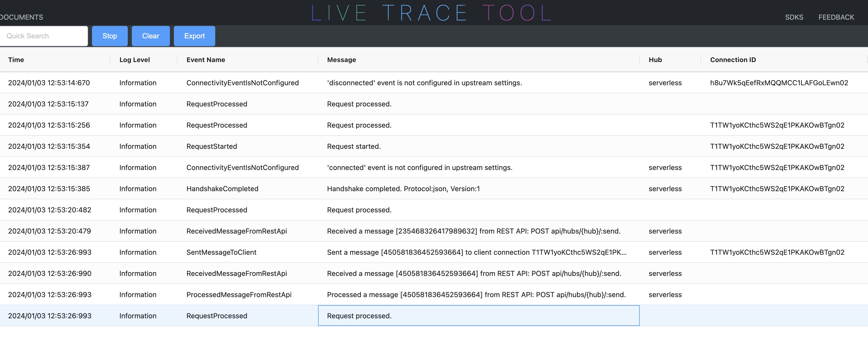Sort by the Event Name column header
This screenshot has height=341, width=868.
click(x=206, y=60)
